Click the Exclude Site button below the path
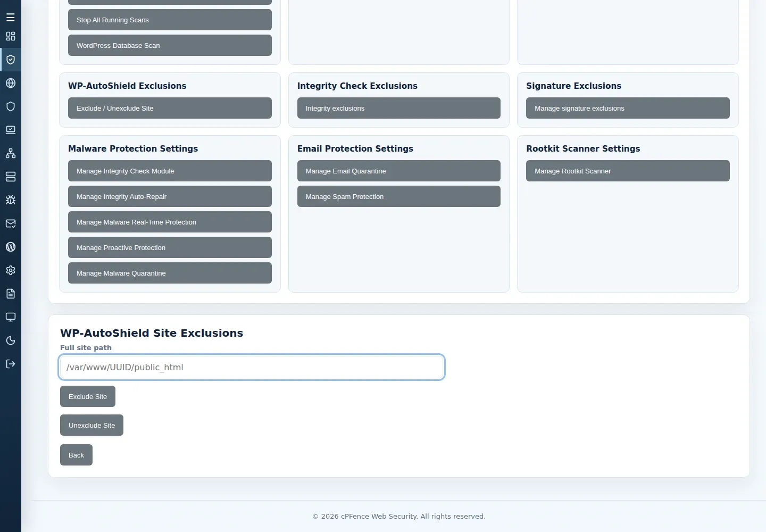Viewport: 766px width, 532px height. pos(88,396)
